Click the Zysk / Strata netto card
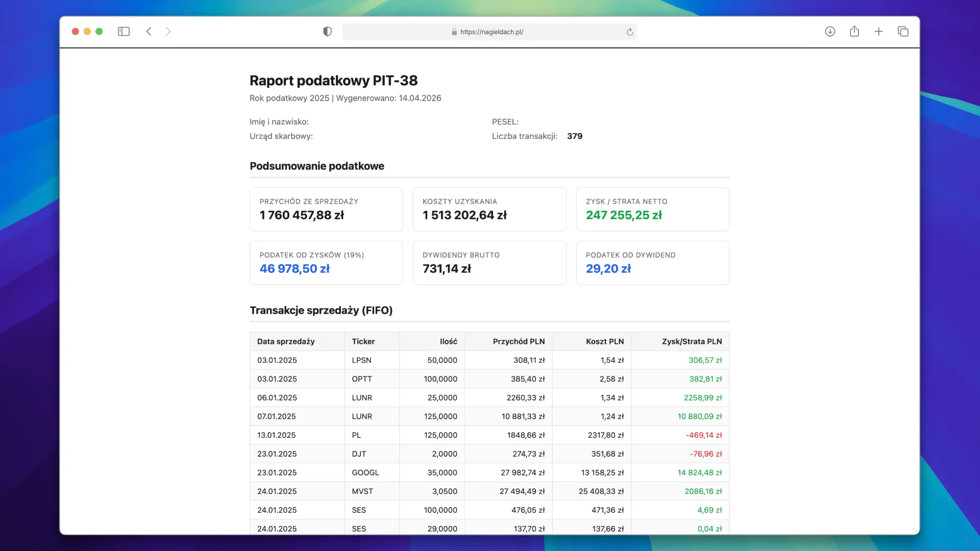 [x=652, y=209]
